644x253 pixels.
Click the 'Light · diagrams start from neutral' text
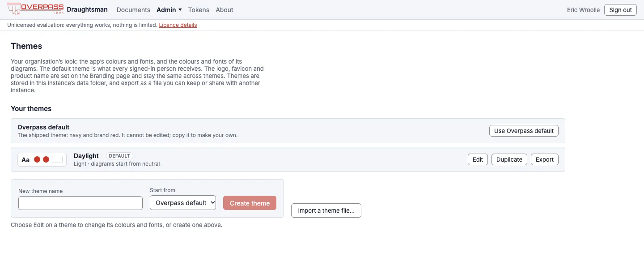117,164
